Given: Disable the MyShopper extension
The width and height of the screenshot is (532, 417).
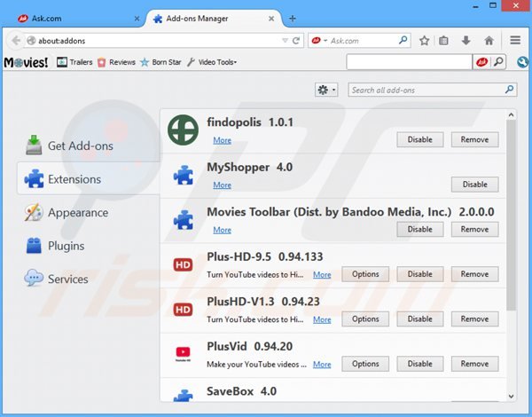Looking at the screenshot, I should tap(474, 185).
